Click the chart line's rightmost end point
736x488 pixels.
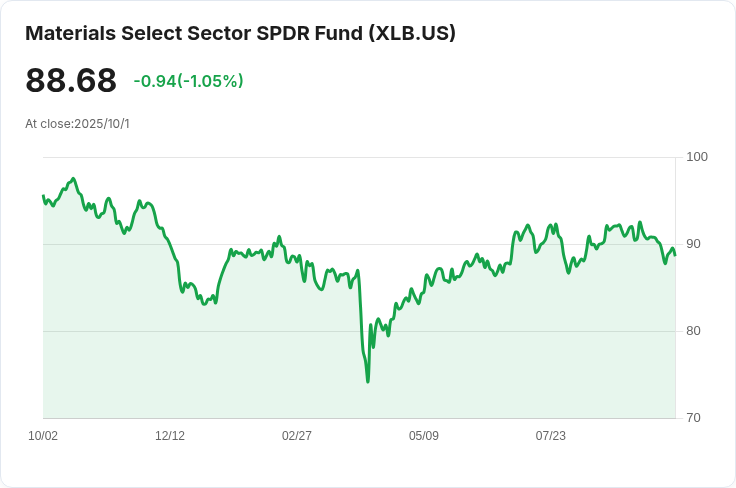coord(675,255)
